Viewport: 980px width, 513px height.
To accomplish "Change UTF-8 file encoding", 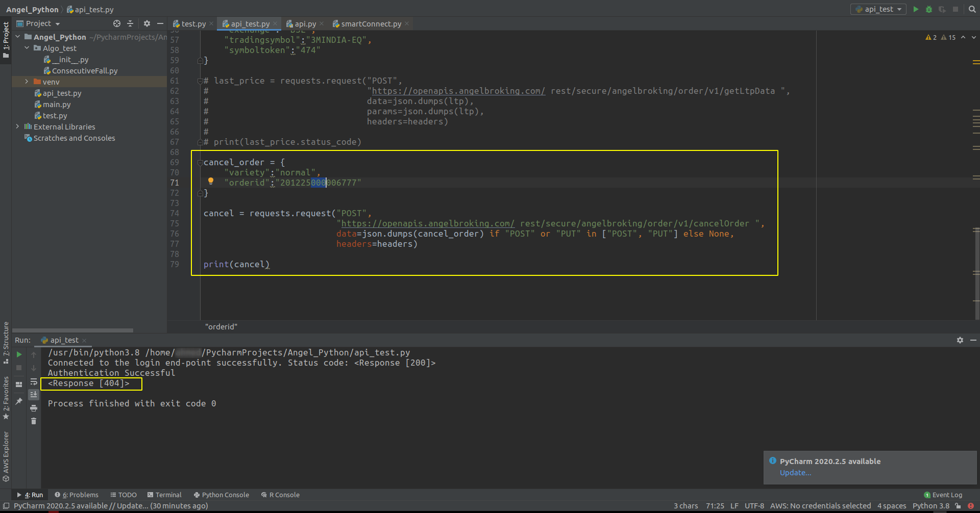I will click(x=754, y=506).
